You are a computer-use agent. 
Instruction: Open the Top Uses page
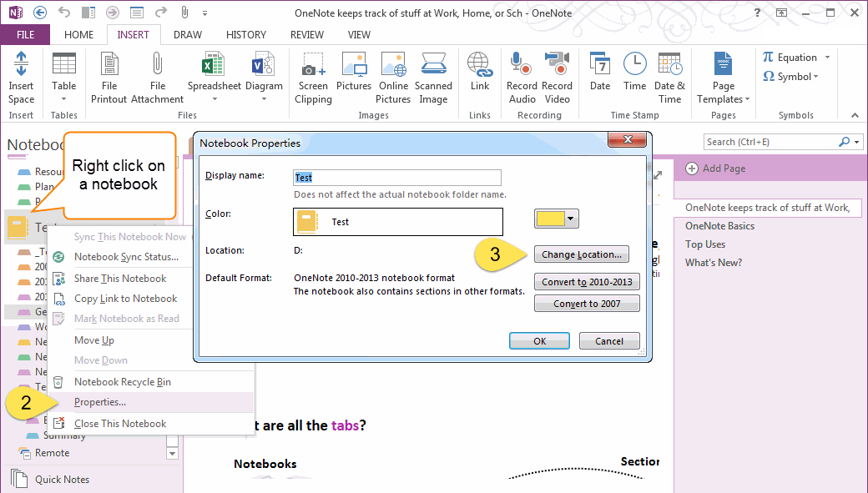[x=705, y=244]
